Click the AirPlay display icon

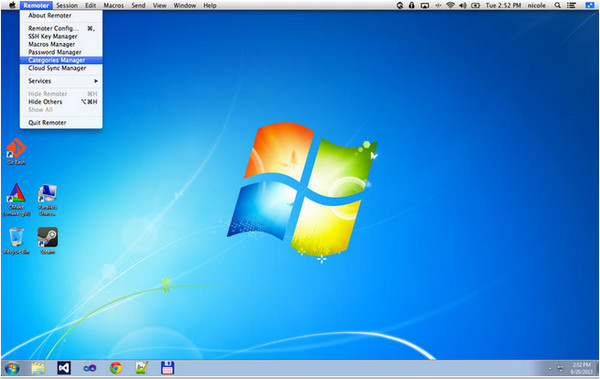click(425, 5)
